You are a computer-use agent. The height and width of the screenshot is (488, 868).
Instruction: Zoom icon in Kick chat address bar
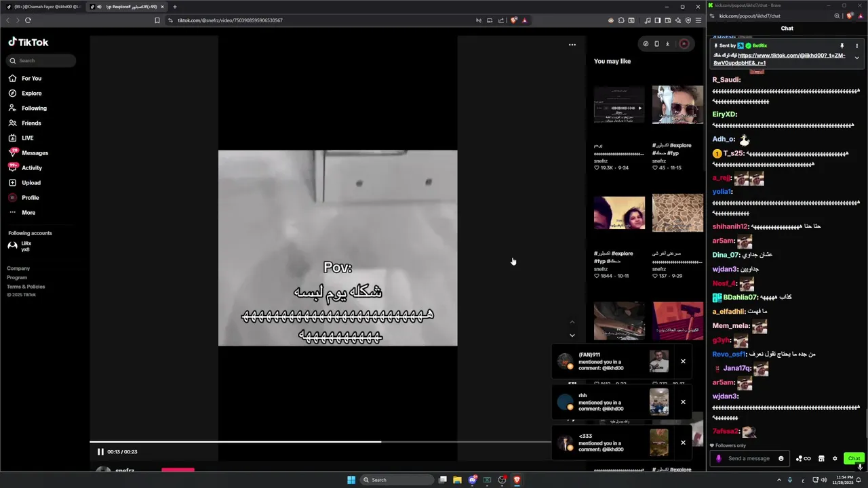(x=837, y=16)
